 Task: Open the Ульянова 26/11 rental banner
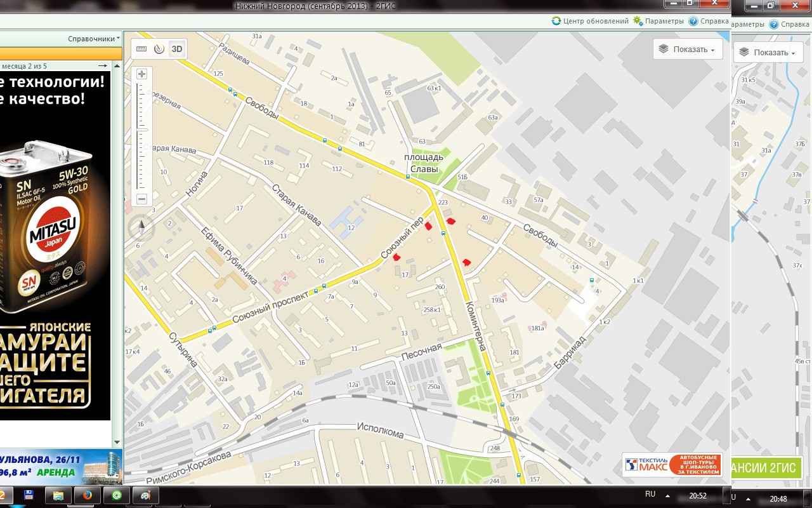56,467
